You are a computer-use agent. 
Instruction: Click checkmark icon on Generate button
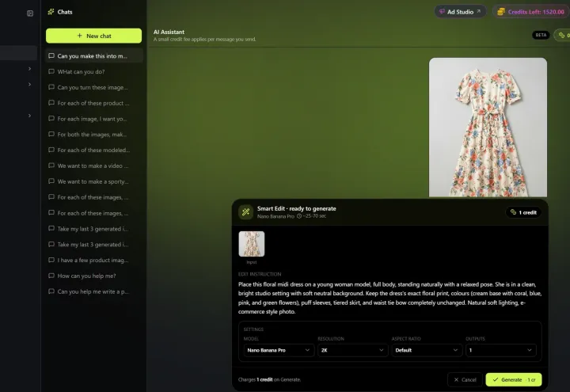[x=495, y=379]
